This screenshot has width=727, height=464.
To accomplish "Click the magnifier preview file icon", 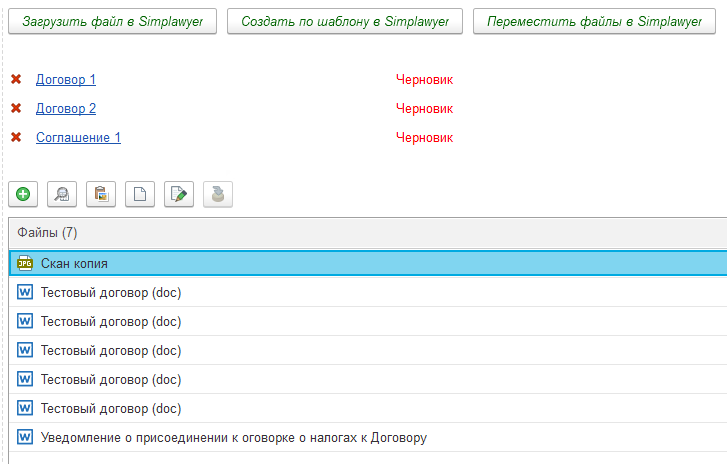I will pyautogui.click(x=62, y=195).
